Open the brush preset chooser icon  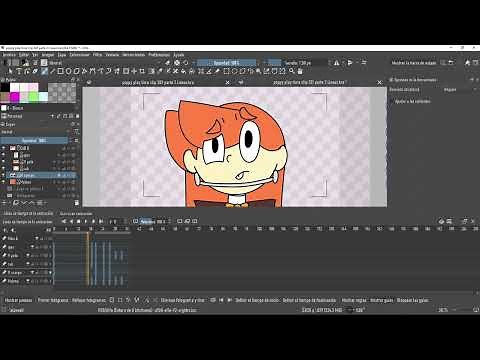44,63
